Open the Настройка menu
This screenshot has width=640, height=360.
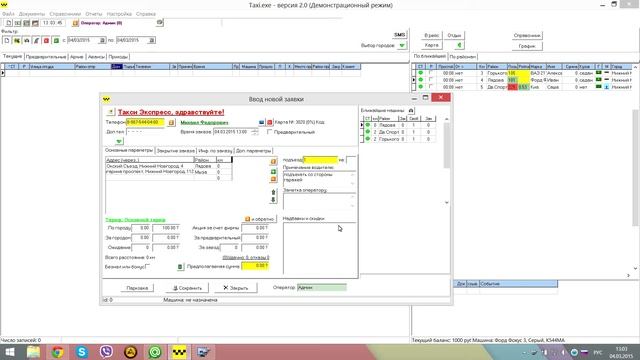(x=119, y=14)
